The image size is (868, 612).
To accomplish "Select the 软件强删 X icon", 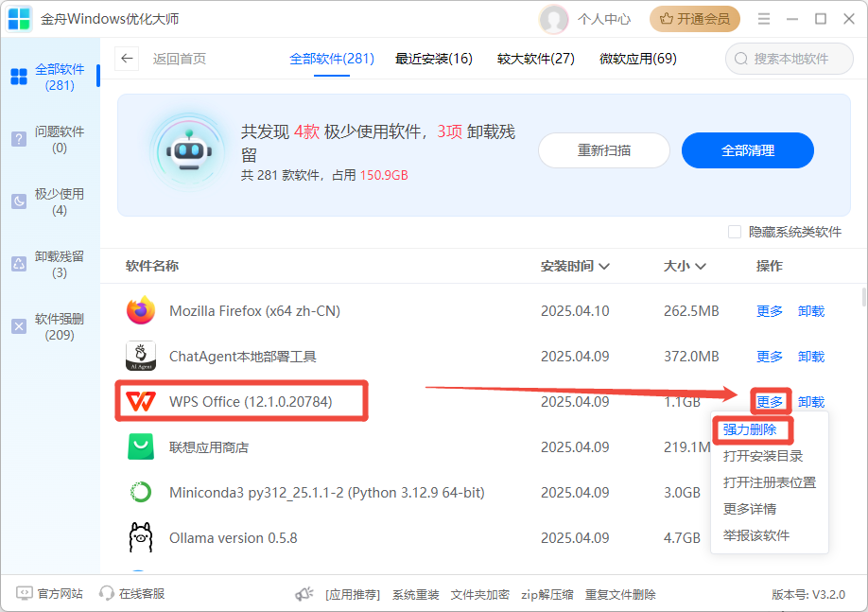I will tap(19, 326).
